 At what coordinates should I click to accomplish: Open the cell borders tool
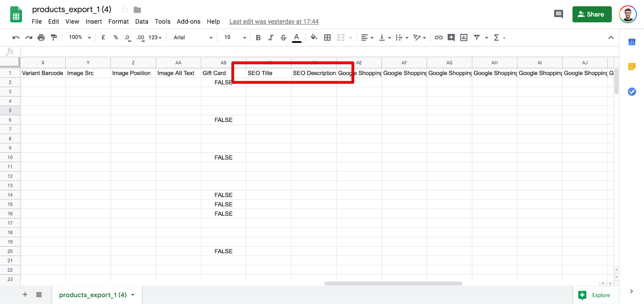click(x=327, y=38)
